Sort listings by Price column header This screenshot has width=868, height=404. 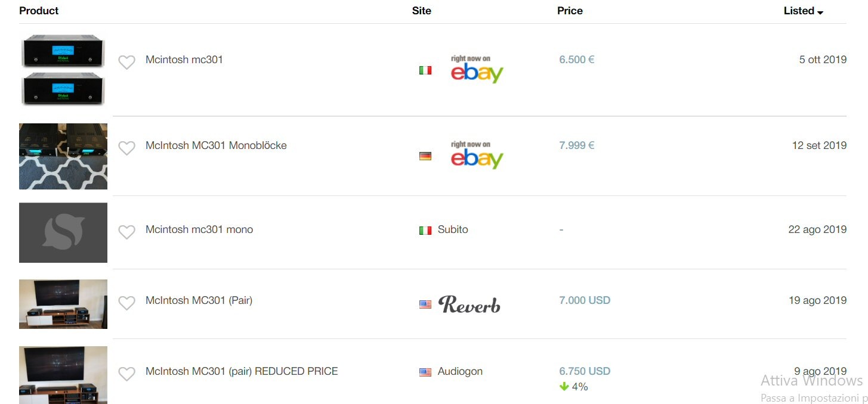[x=570, y=11]
